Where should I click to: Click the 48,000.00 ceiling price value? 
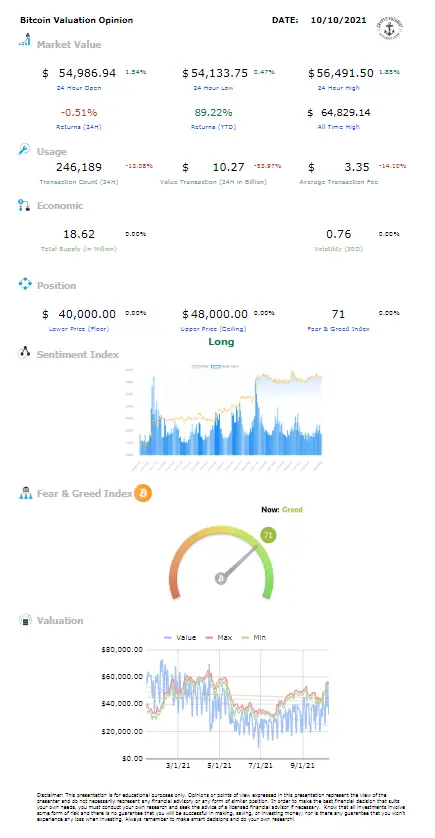click(219, 314)
